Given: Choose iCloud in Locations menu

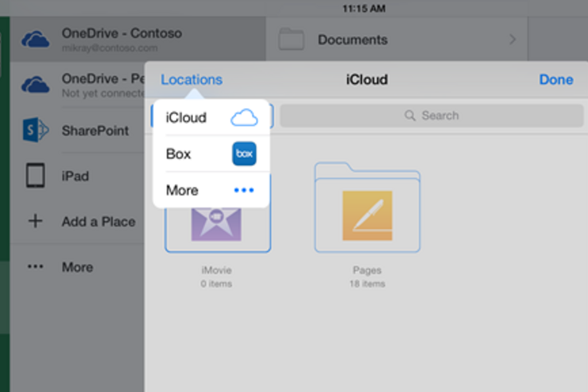Looking at the screenshot, I should (211, 118).
